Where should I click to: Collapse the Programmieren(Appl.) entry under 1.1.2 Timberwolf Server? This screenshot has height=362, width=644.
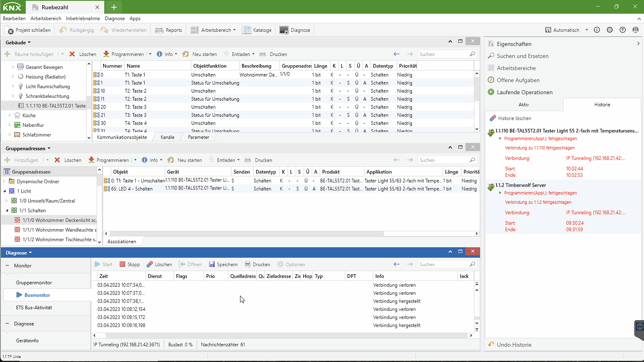pyautogui.click(x=500, y=193)
